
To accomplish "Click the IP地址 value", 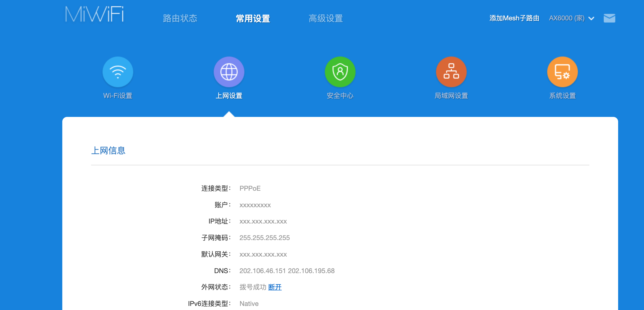I will pos(263,222).
